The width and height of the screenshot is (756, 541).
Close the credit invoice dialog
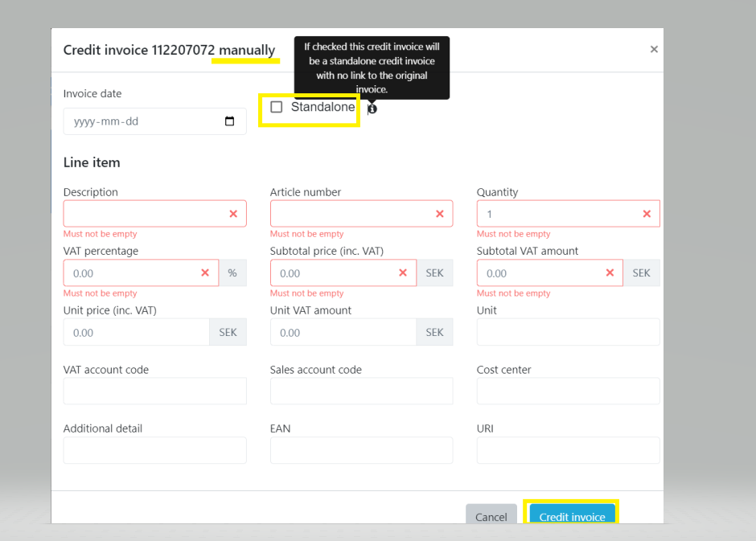point(654,49)
